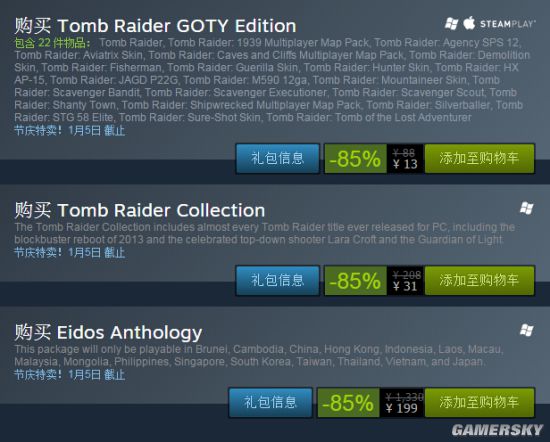Open 礼包信息 for Tomb Raider GOTY Edition
The image size is (550, 442).
(x=278, y=159)
